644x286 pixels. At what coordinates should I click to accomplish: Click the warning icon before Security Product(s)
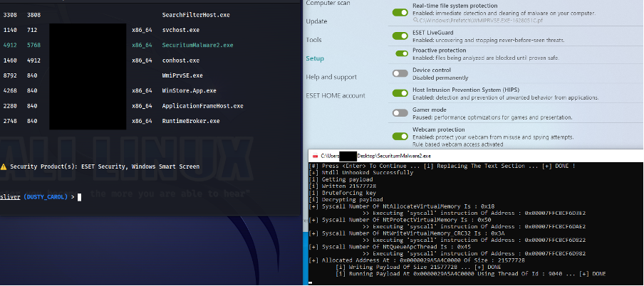click(x=4, y=166)
